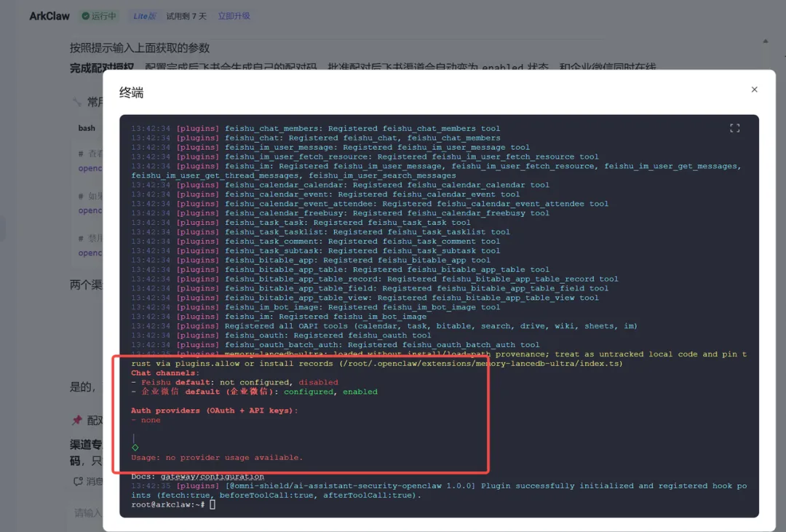This screenshot has width=786, height=532.
Task: Click the feishu_bitable_app_table_record line
Action: 375,279
